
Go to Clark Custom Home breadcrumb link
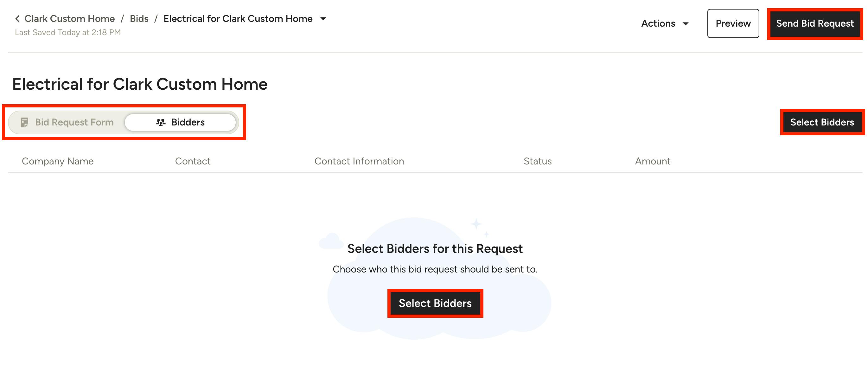coord(69,19)
